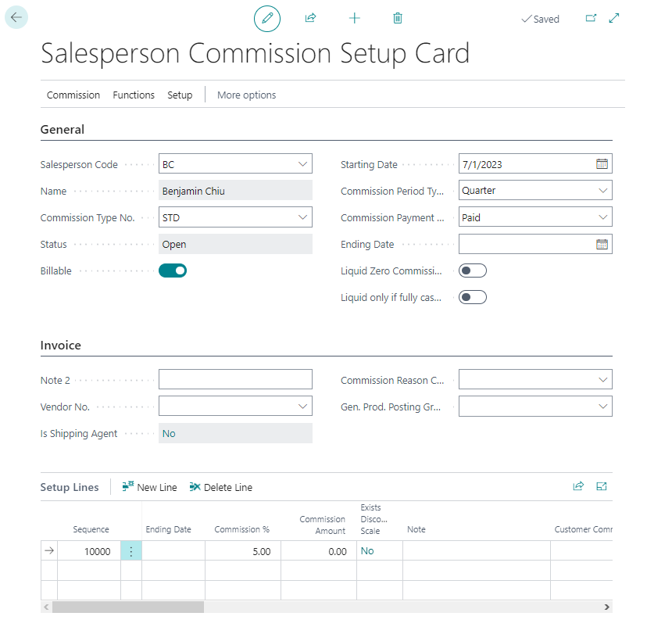Open card in new window icon
Screen dimensions: 672x627
tap(591, 18)
